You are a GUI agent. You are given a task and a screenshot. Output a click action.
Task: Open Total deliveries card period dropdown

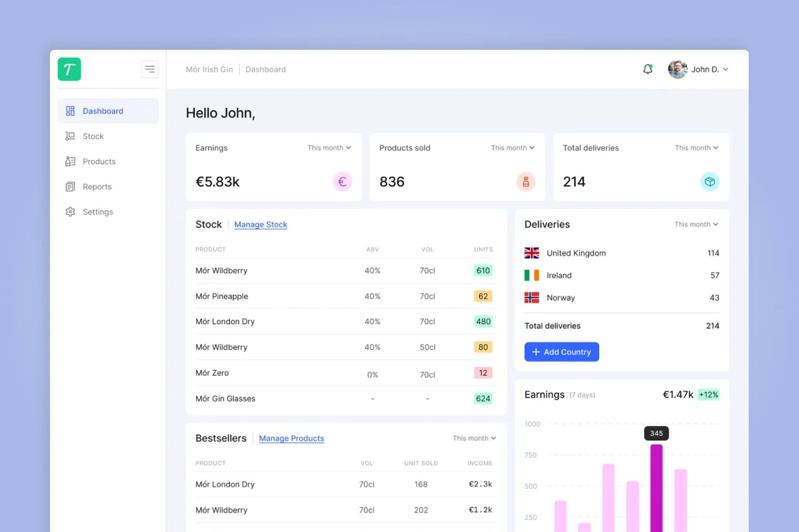click(x=696, y=148)
